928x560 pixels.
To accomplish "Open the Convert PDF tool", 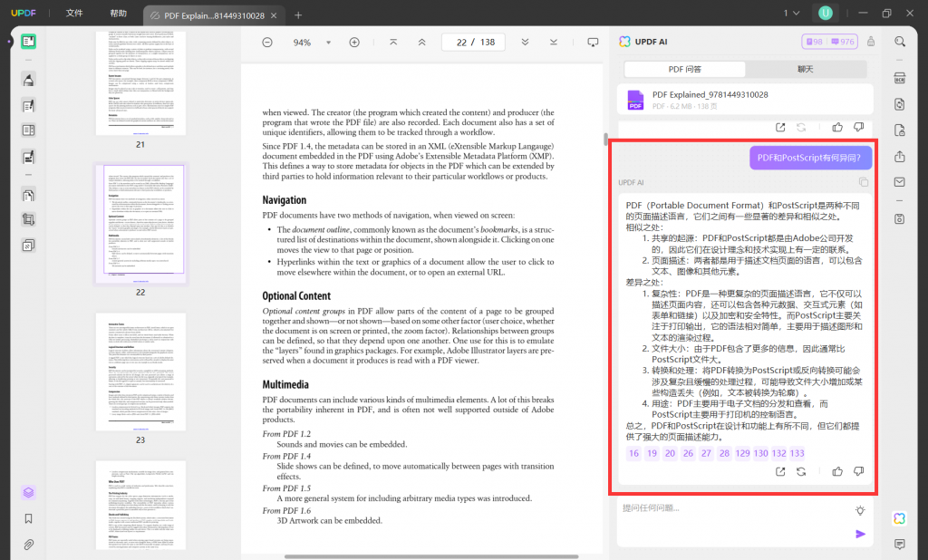I will pyautogui.click(x=900, y=104).
